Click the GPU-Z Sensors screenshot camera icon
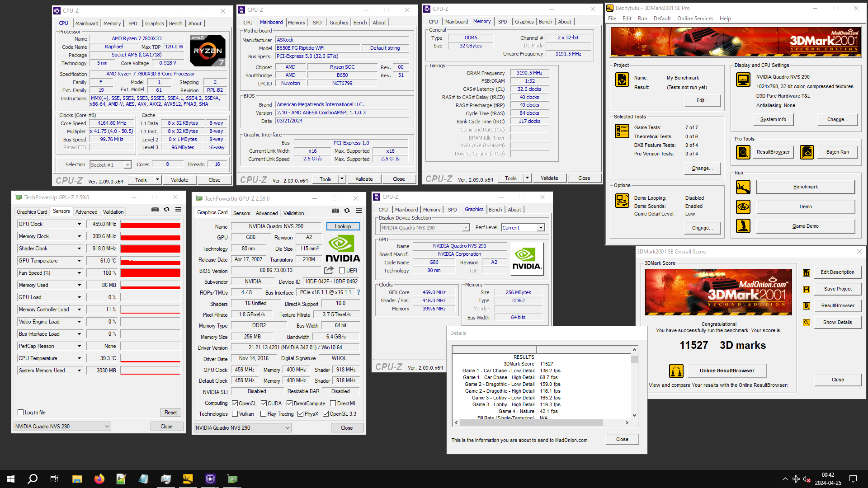 [155, 209]
